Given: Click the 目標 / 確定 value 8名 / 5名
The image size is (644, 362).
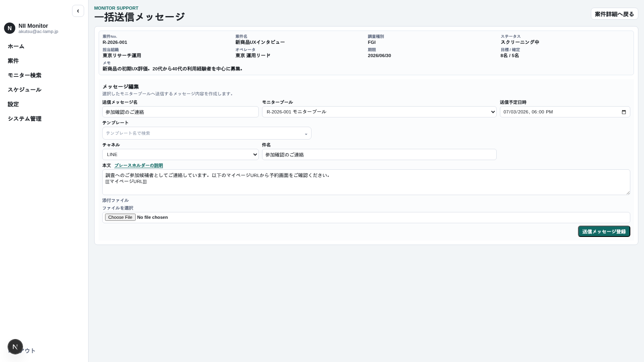Looking at the screenshot, I should pos(510,56).
